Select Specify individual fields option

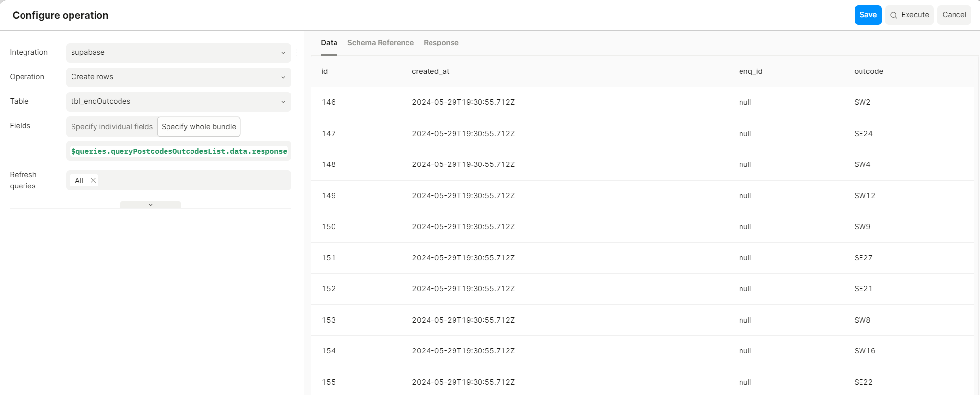112,127
